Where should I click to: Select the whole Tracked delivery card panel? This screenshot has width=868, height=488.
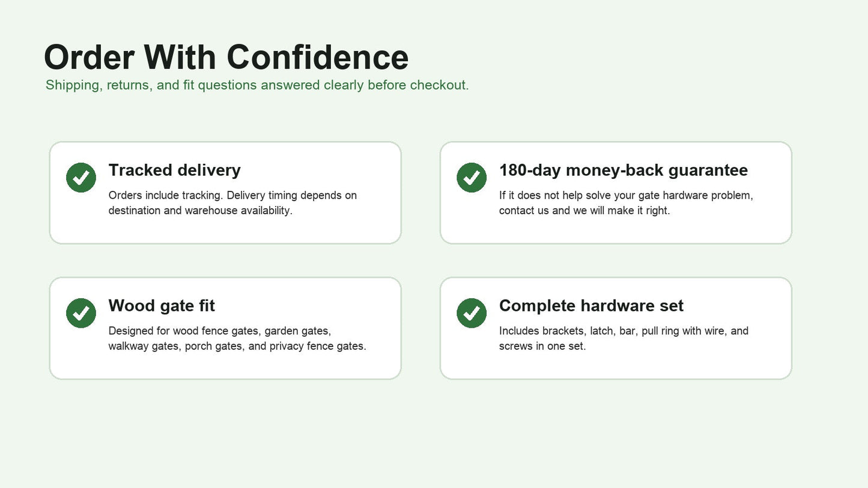click(225, 193)
